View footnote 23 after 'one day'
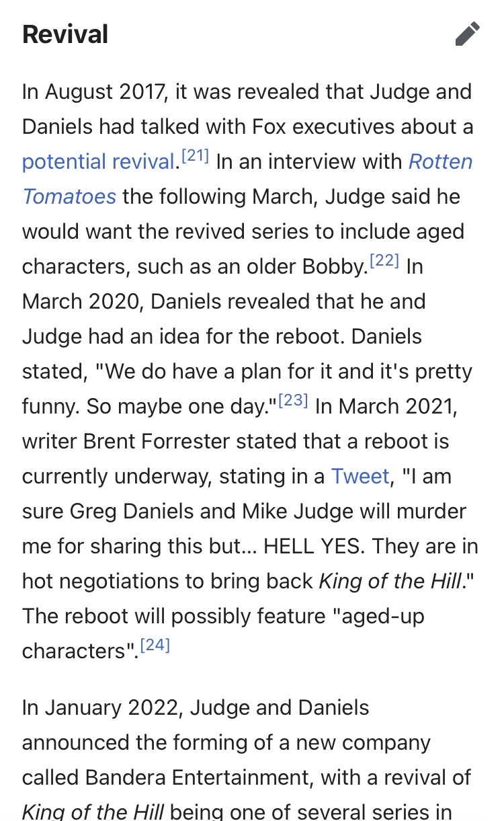 [293, 401]
